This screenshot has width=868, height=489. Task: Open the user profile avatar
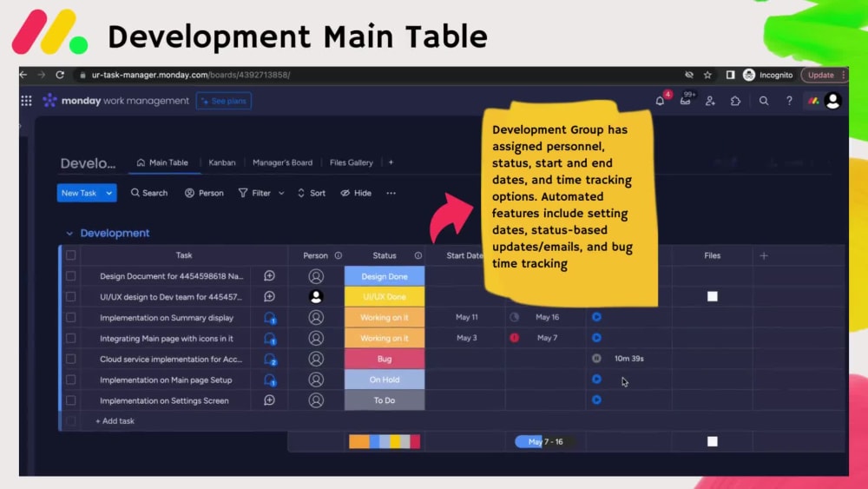[x=832, y=101]
